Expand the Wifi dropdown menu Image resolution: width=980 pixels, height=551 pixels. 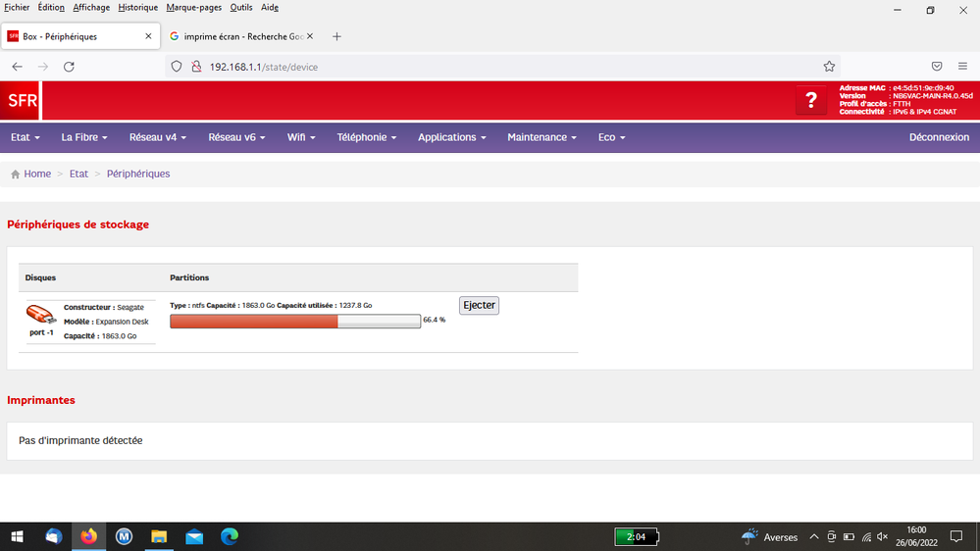[301, 137]
